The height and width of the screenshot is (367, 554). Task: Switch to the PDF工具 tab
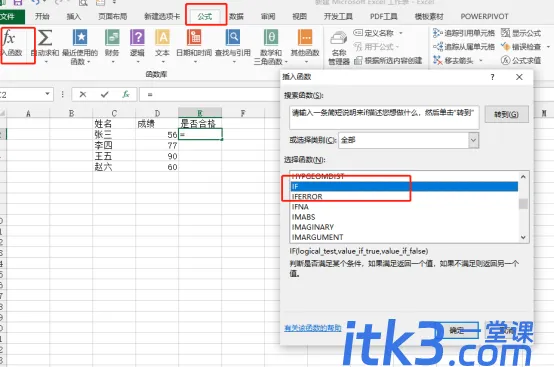(x=383, y=16)
